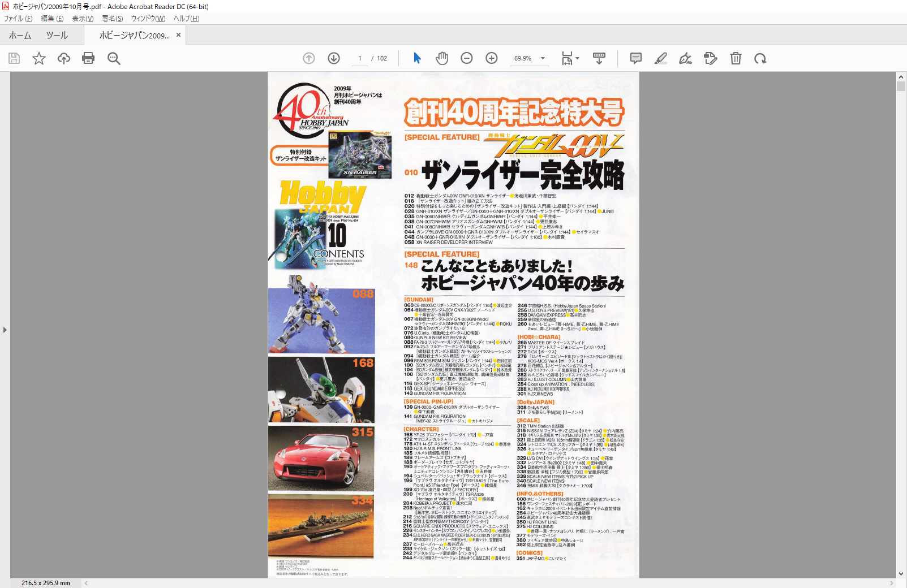Click the [INFO.&OTHERS] section label
907x588 pixels.
click(540, 494)
